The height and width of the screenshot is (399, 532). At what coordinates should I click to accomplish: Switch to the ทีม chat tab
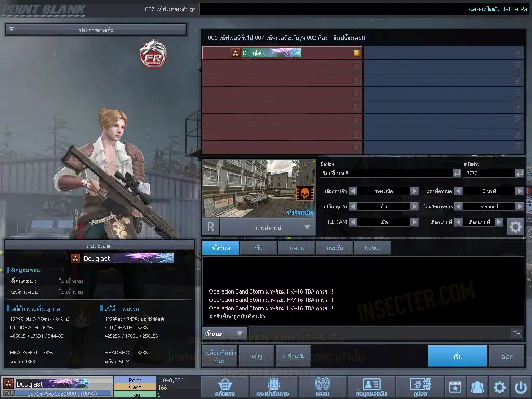click(258, 248)
